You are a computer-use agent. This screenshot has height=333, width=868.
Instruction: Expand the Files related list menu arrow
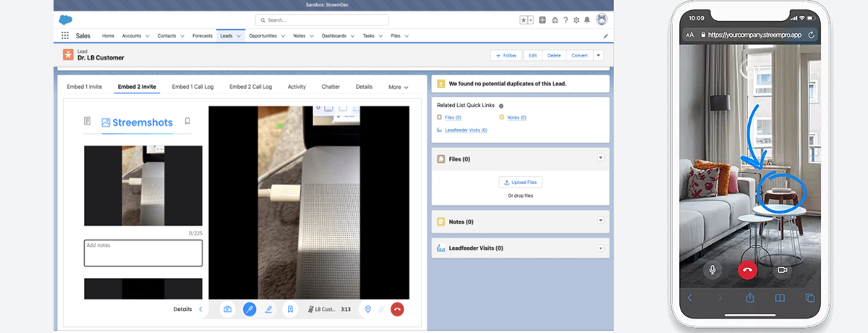[x=600, y=158]
